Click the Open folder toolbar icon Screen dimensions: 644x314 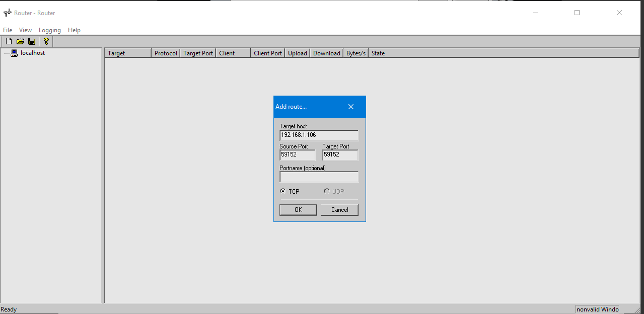click(20, 41)
